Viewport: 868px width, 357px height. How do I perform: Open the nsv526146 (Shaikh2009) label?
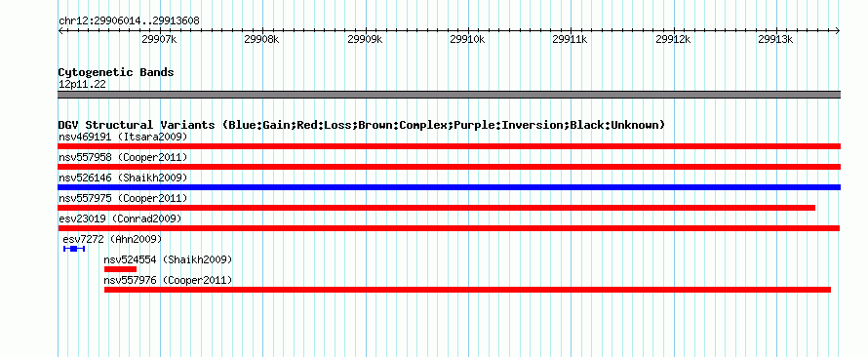point(123,178)
